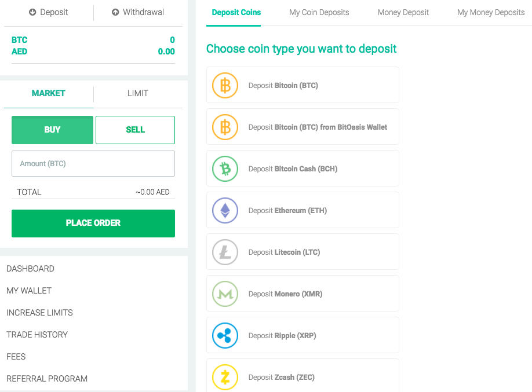Open REFERRAL PROGRAM page

[47, 379]
